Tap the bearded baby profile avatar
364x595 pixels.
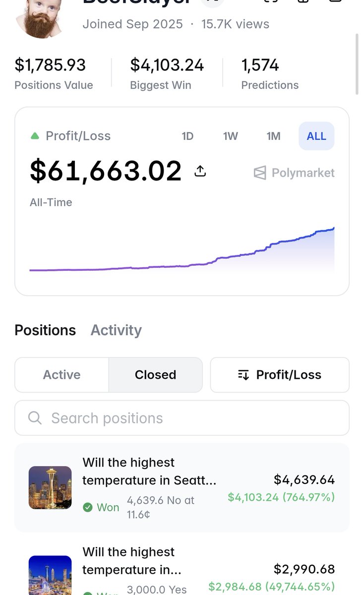click(40, 17)
